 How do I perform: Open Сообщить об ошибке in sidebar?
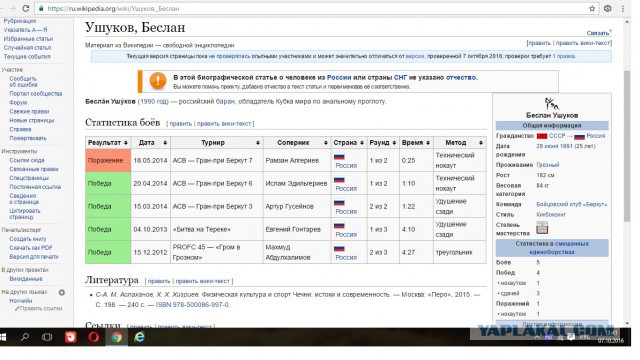[23, 81]
